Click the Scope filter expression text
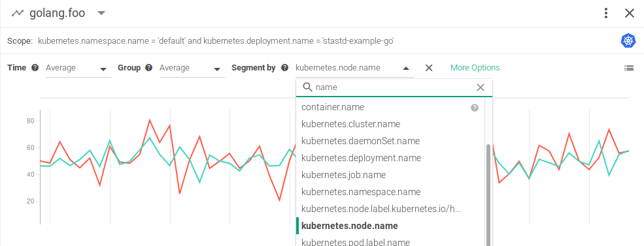This screenshot has width=644, height=246. tap(216, 40)
